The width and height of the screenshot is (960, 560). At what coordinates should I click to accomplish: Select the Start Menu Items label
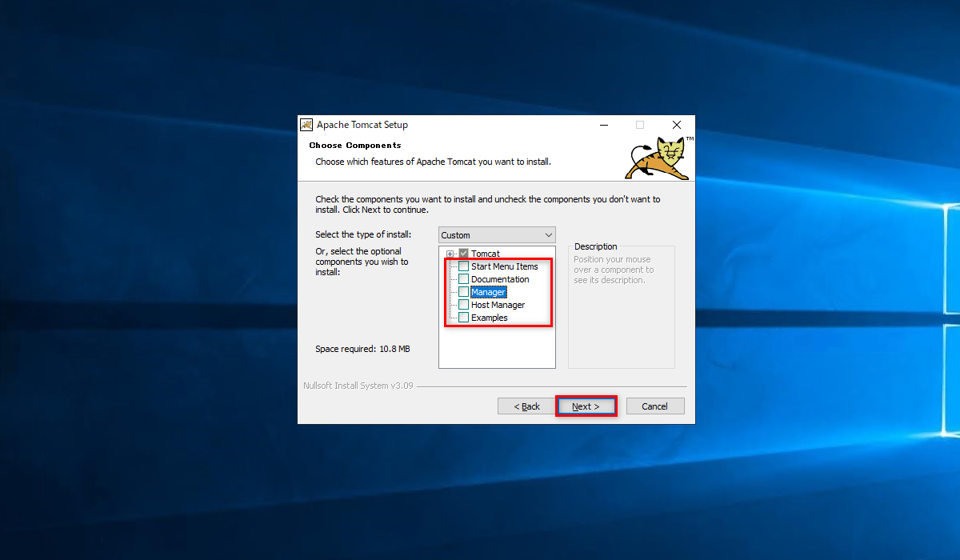click(504, 266)
